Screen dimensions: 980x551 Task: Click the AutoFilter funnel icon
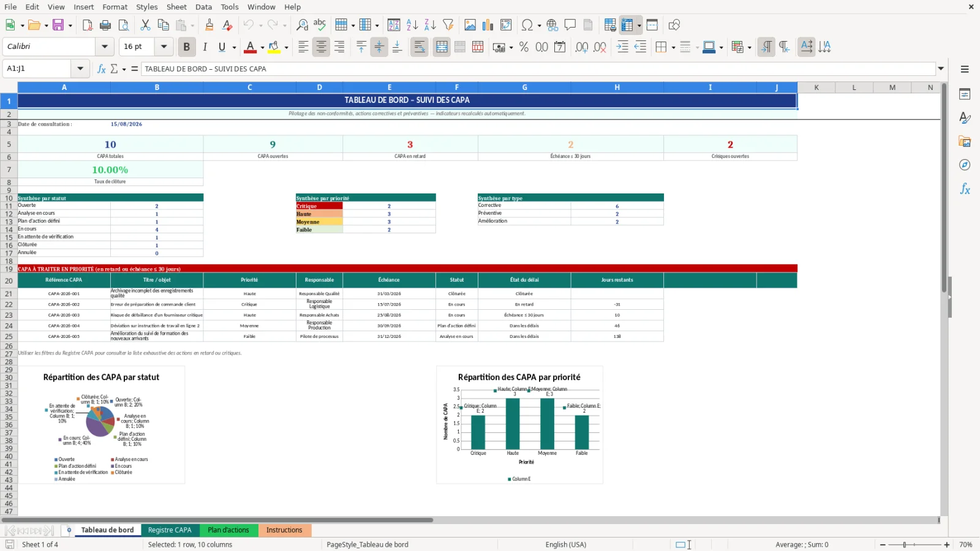[448, 25]
